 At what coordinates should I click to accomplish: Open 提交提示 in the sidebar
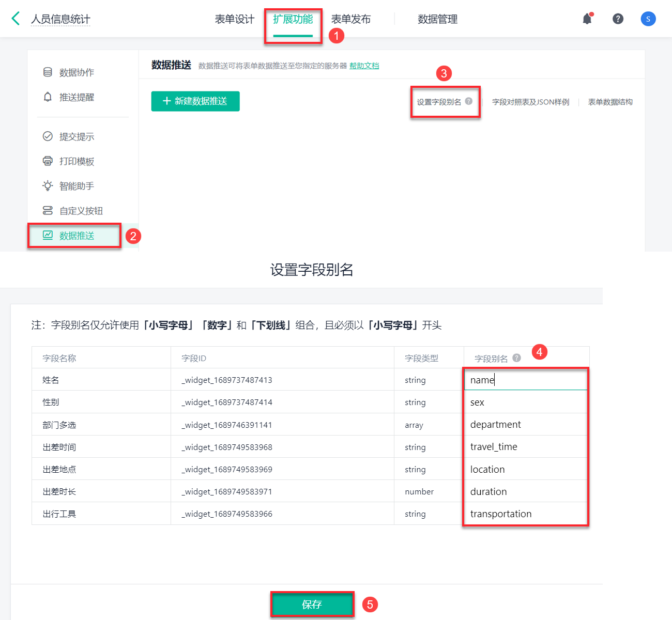[x=77, y=136]
